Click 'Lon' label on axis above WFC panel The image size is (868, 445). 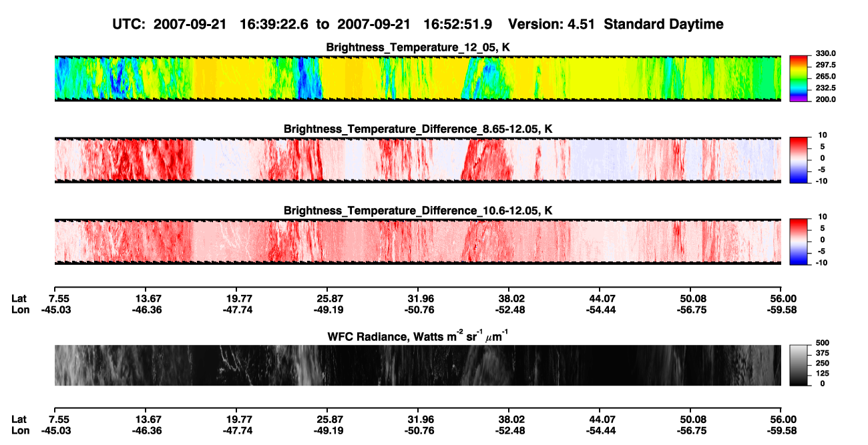coord(20,310)
